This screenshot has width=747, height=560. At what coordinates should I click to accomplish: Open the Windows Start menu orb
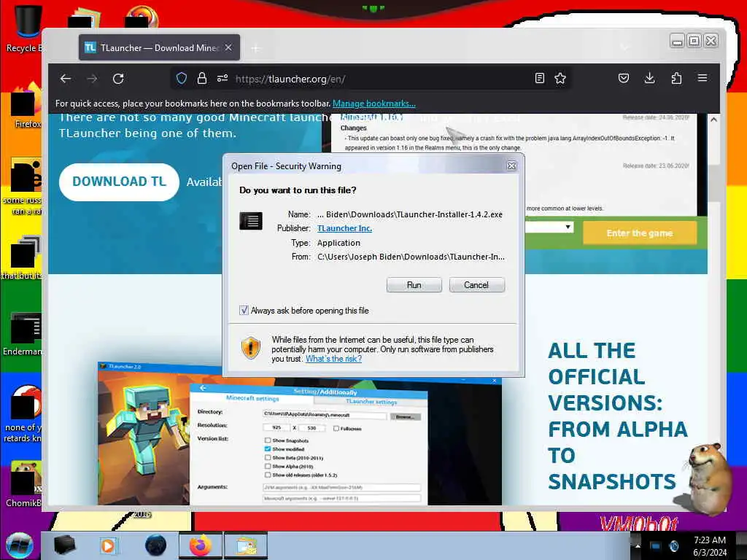(19, 545)
